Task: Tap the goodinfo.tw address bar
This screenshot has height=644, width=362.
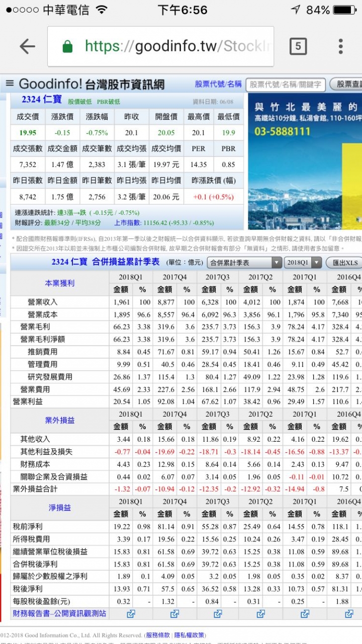Action: point(161,47)
